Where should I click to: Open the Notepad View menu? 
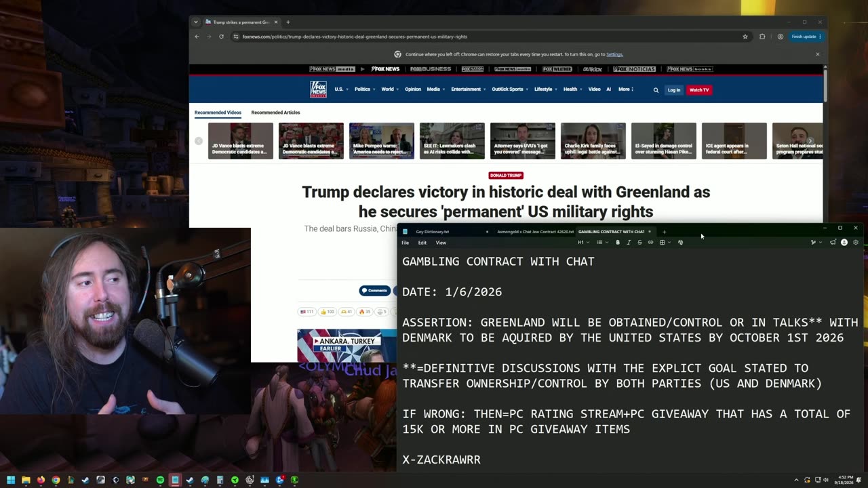tap(441, 243)
